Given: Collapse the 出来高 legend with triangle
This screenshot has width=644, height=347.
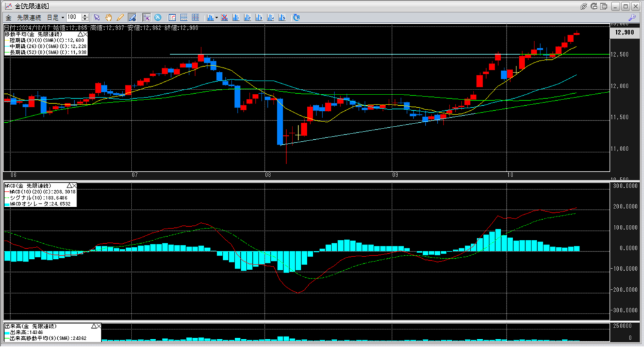Looking at the screenshot, I should click(94, 326).
